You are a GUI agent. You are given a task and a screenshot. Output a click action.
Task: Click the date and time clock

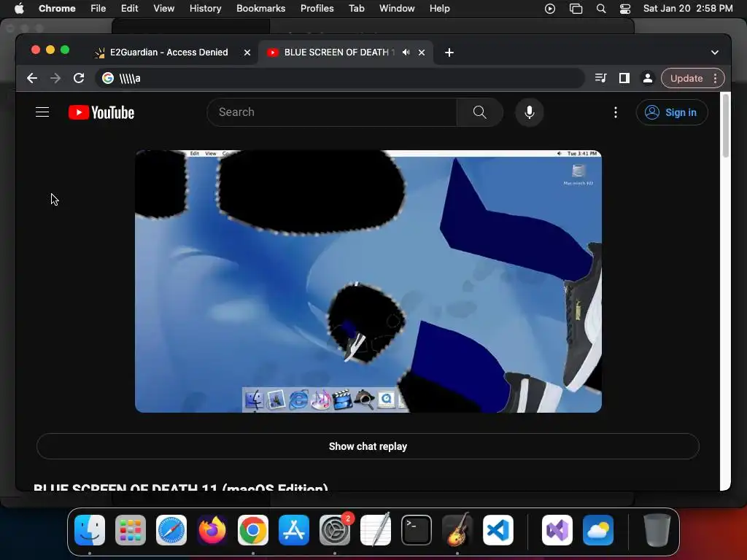687,9
